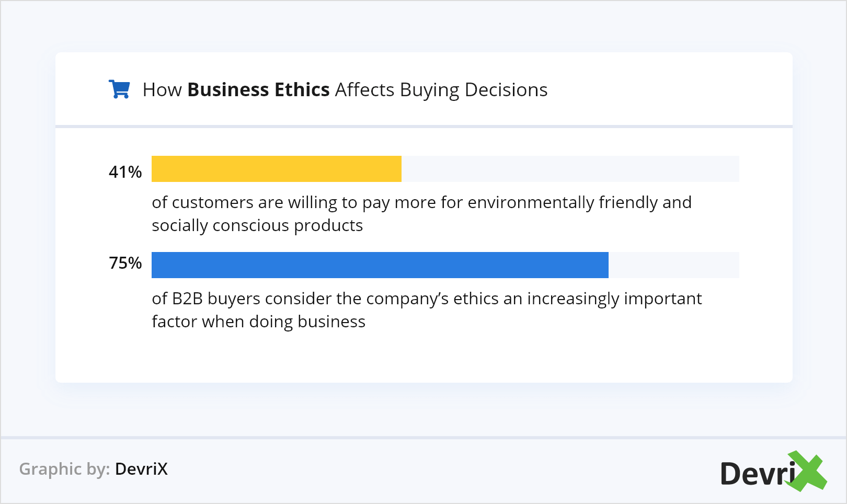Select the "75%" percentage label

click(x=125, y=263)
